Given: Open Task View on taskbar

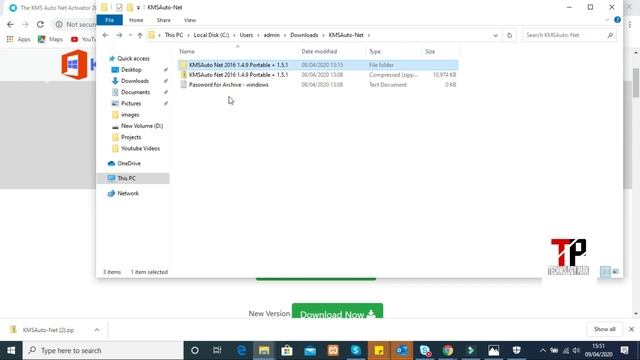Looking at the screenshot, I should [x=217, y=351].
